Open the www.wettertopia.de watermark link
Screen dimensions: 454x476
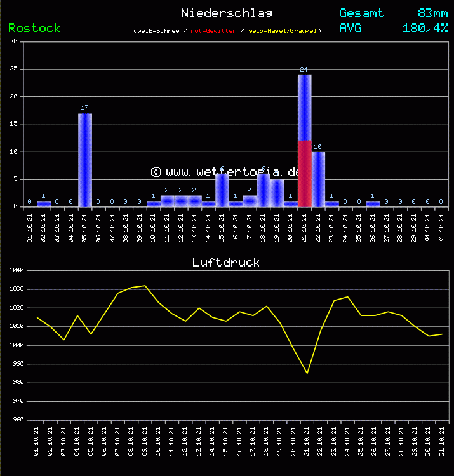pos(225,172)
